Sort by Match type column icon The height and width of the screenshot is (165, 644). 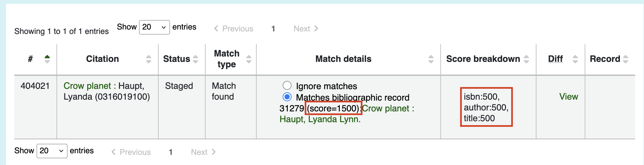[x=249, y=59]
